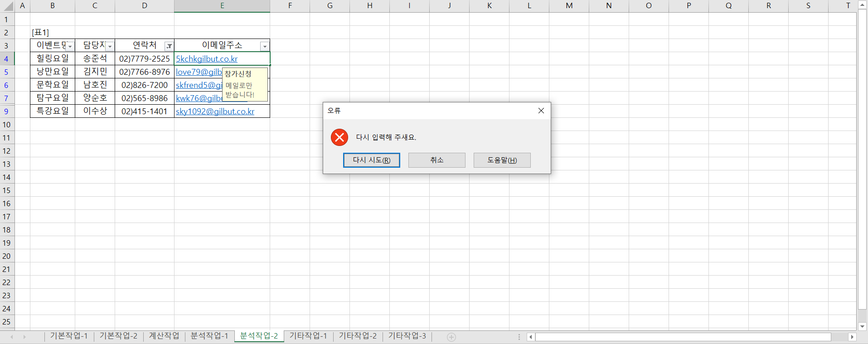Click the horizontal scrollbar track

tap(680, 337)
